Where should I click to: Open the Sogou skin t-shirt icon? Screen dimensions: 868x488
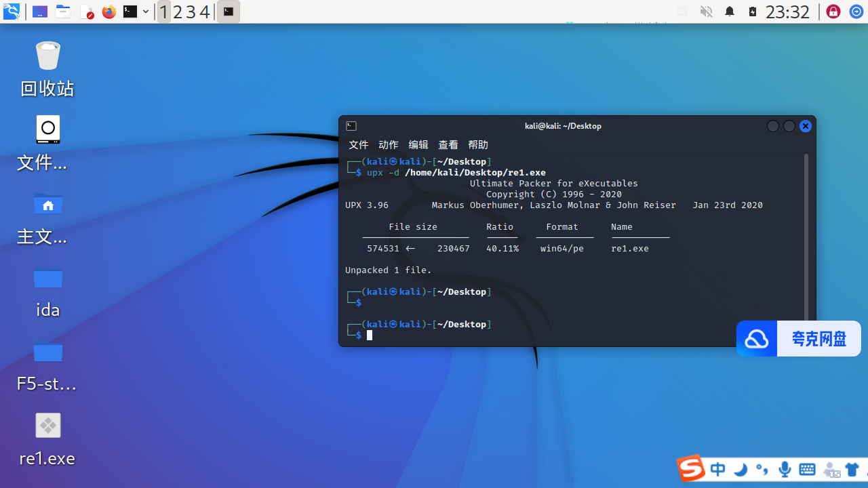pos(853,469)
